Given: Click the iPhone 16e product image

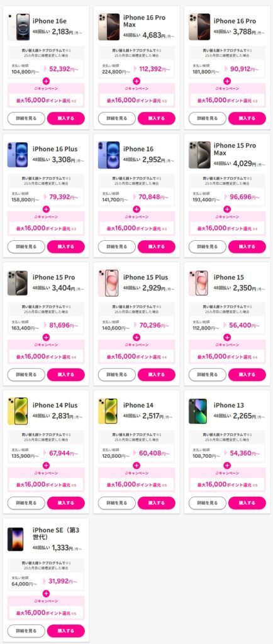Looking at the screenshot, I should (x=18, y=26).
